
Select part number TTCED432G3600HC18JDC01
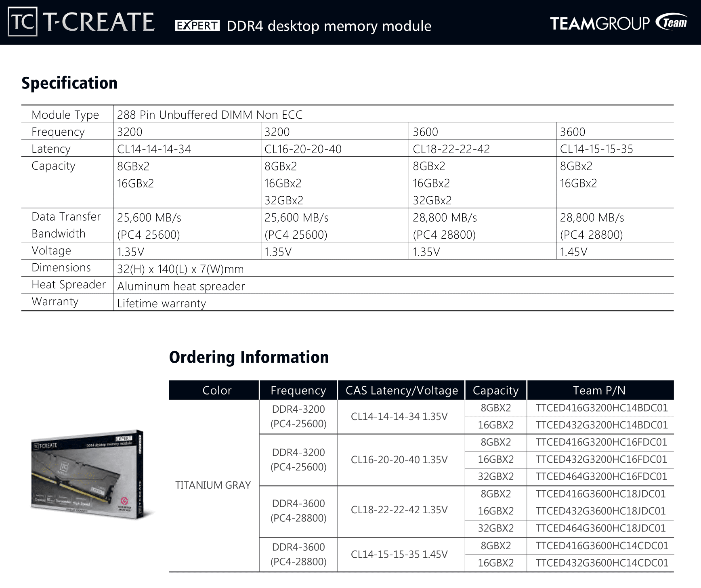tap(600, 511)
